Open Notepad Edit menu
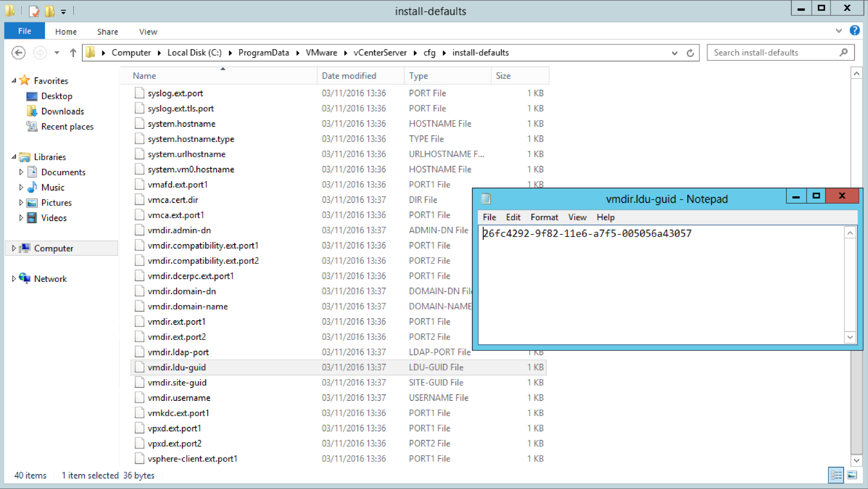Viewport: 868px width, 489px height. 513,217
